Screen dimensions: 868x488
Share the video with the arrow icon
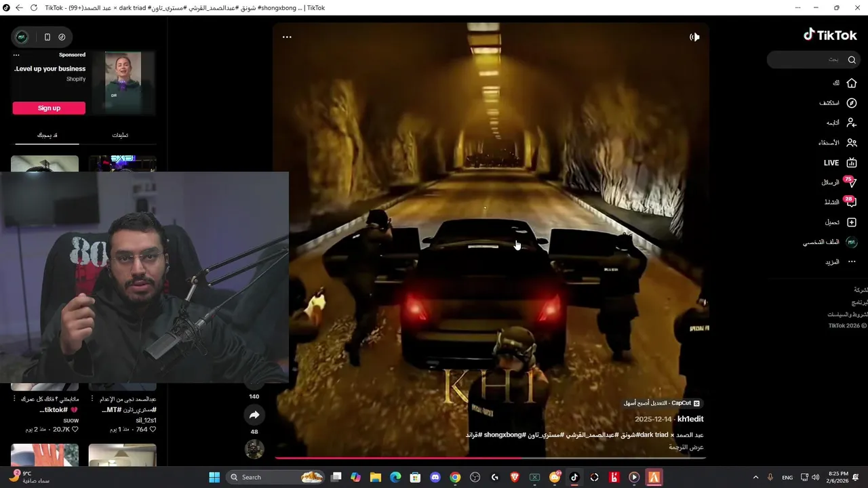pos(254,415)
